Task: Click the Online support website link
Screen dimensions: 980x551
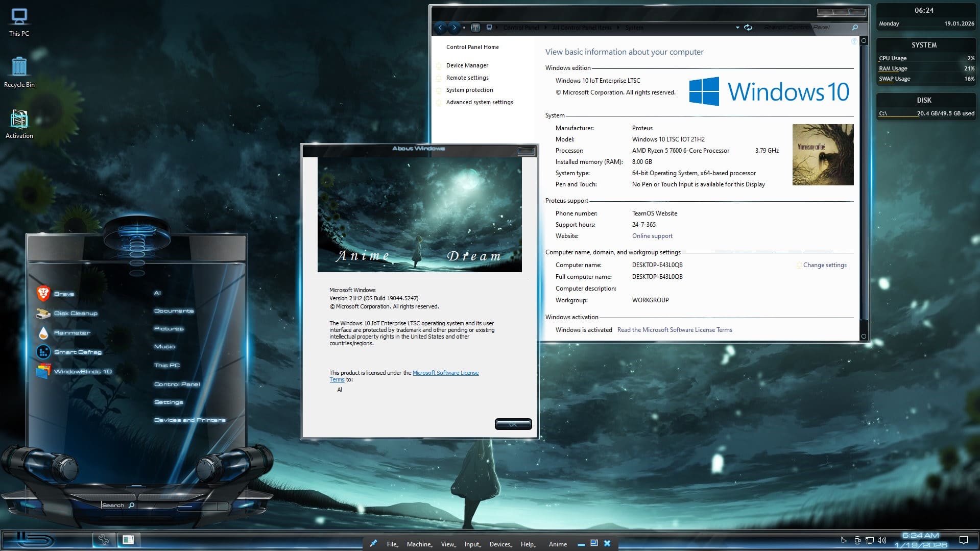Action: (x=652, y=236)
